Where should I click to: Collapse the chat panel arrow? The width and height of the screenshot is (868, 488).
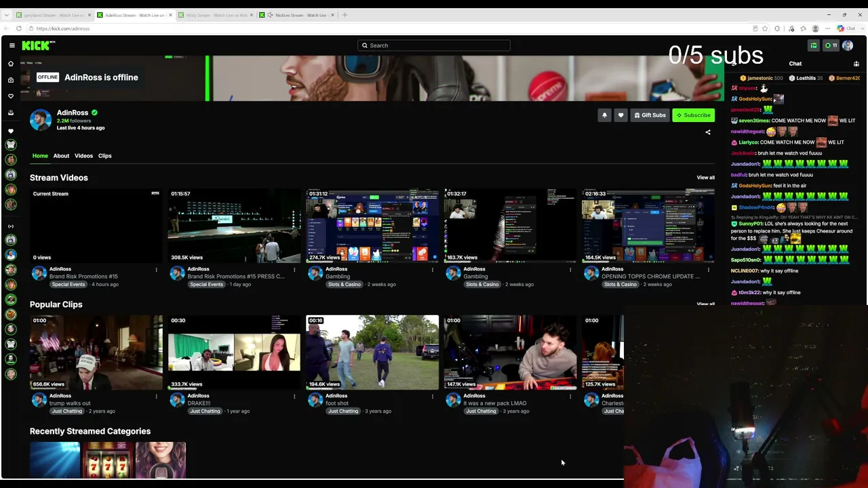tap(734, 64)
